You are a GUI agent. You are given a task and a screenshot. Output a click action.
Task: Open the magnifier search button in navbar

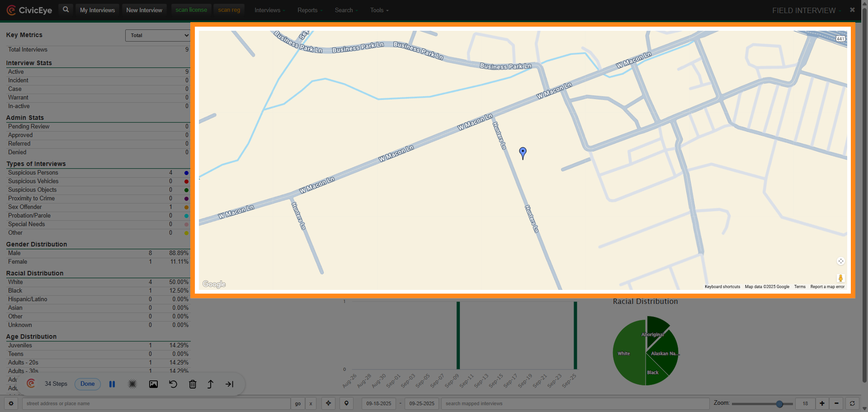[x=66, y=9]
